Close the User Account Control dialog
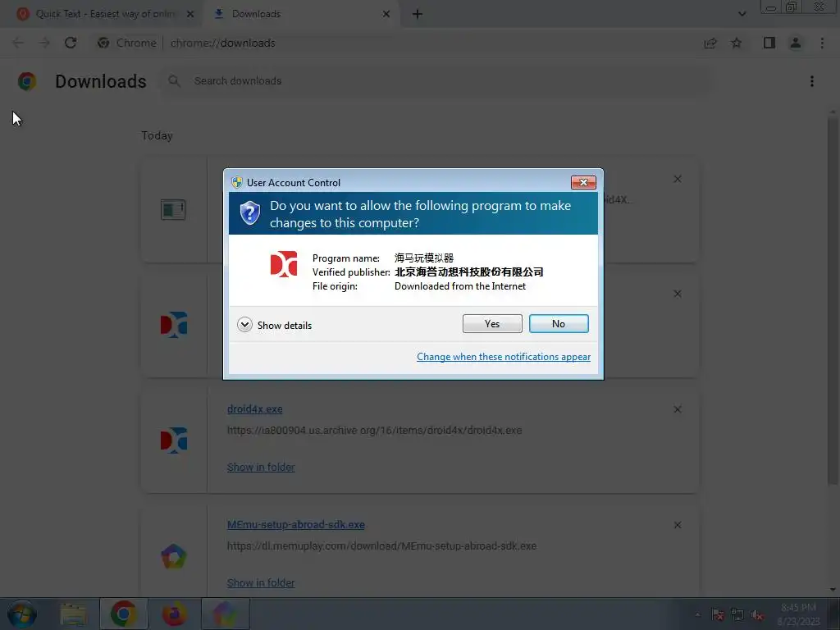Screen dimensions: 840x630 (x=583, y=183)
